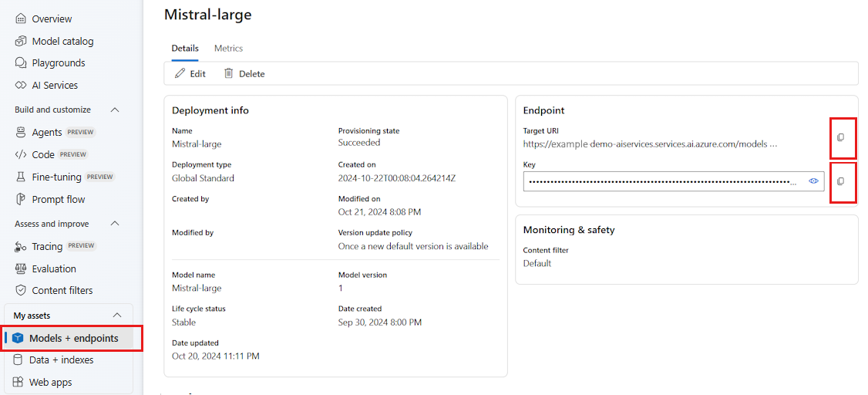Click the Global Standard deployment type value
868x395 pixels.
point(204,178)
